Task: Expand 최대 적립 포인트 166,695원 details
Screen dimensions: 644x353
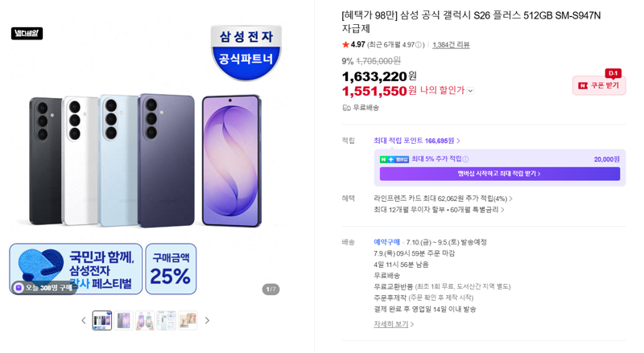Action: pos(416,141)
